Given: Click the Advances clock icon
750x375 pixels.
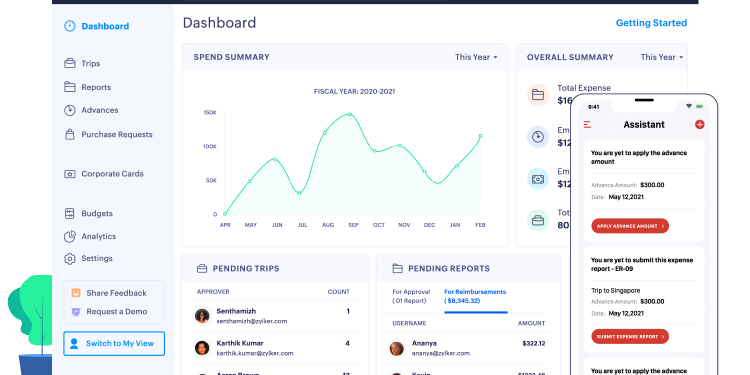Looking at the screenshot, I should click(x=70, y=110).
